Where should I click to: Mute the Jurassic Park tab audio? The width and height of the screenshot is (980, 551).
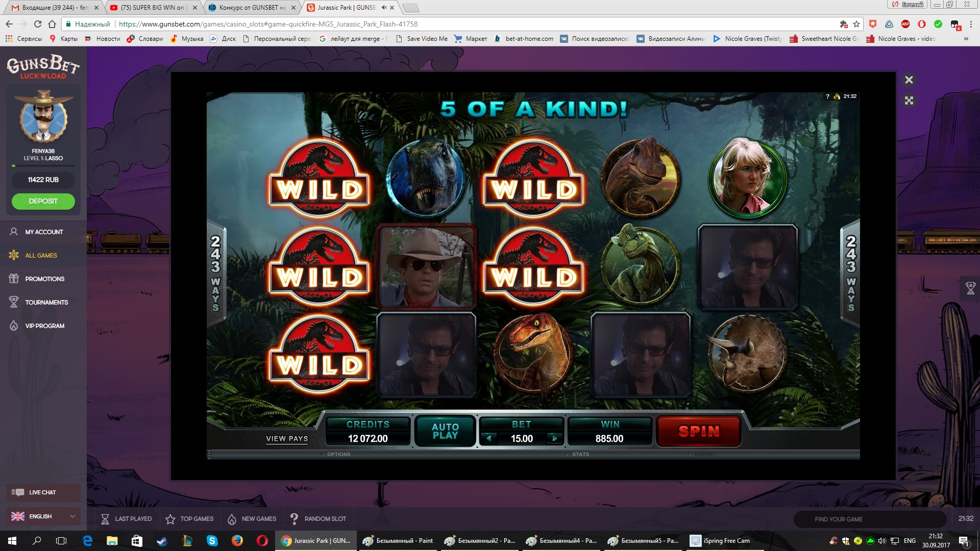(x=384, y=8)
